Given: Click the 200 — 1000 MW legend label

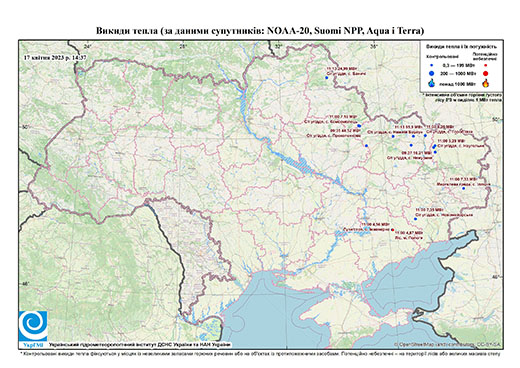Looking at the screenshot, I should click(458, 73).
